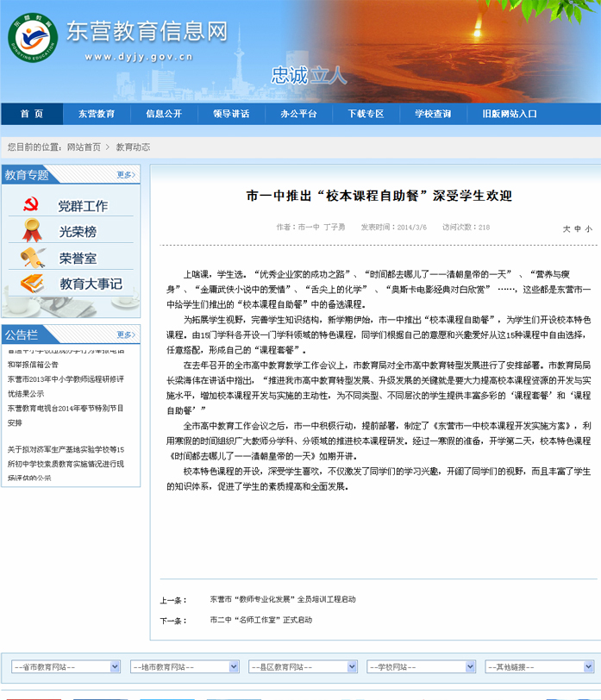Screen dimensions: 601x700
Task: Open previous article 教师专业化发展 全员培训工程启动
Action: coord(283,599)
